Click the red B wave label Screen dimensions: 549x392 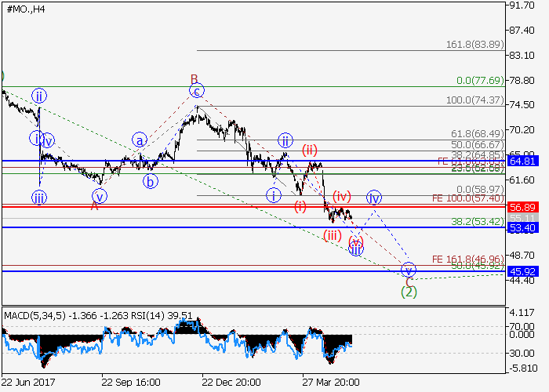[194, 78]
